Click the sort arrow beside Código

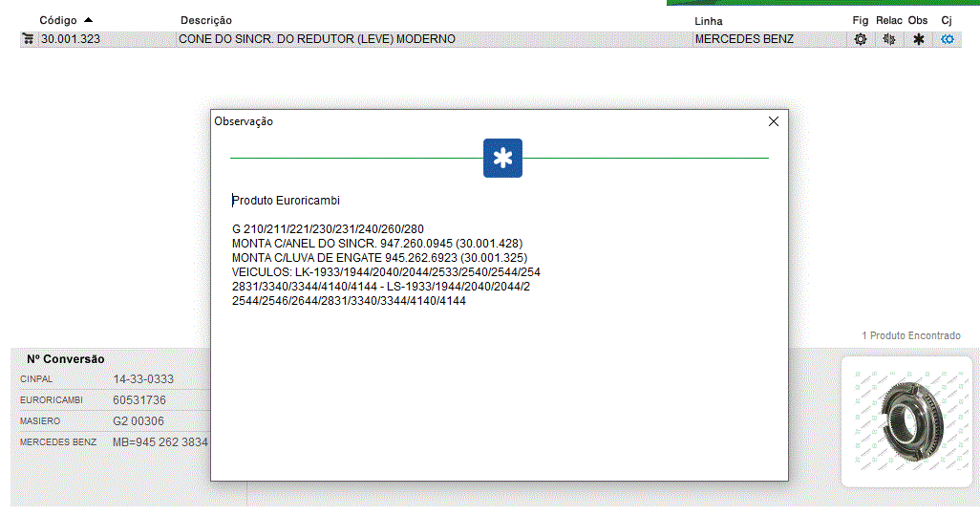tap(88, 20)
